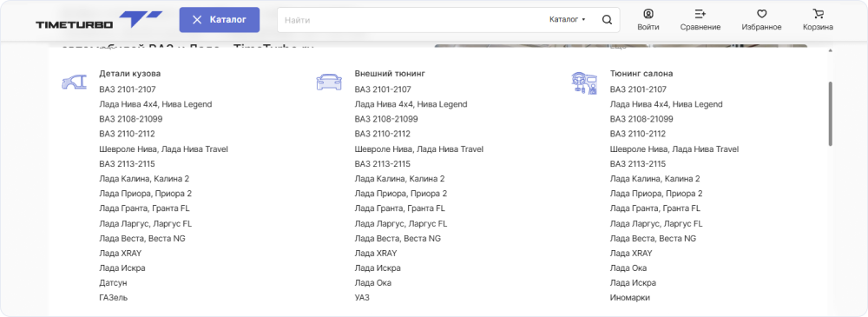Select Лада Приора under Детали кузова

click(x=146, y=194)
